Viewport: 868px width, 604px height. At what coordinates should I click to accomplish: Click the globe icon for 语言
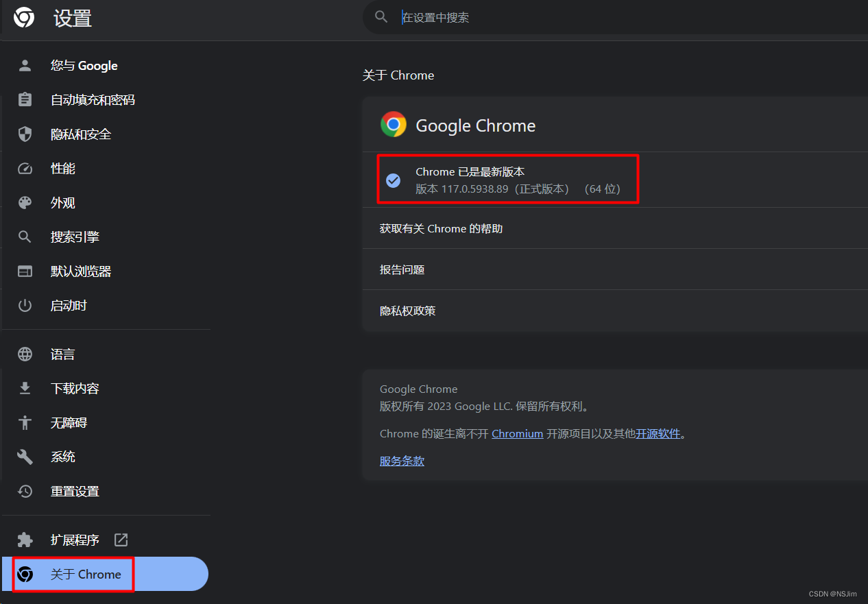(x=25, y=354)
